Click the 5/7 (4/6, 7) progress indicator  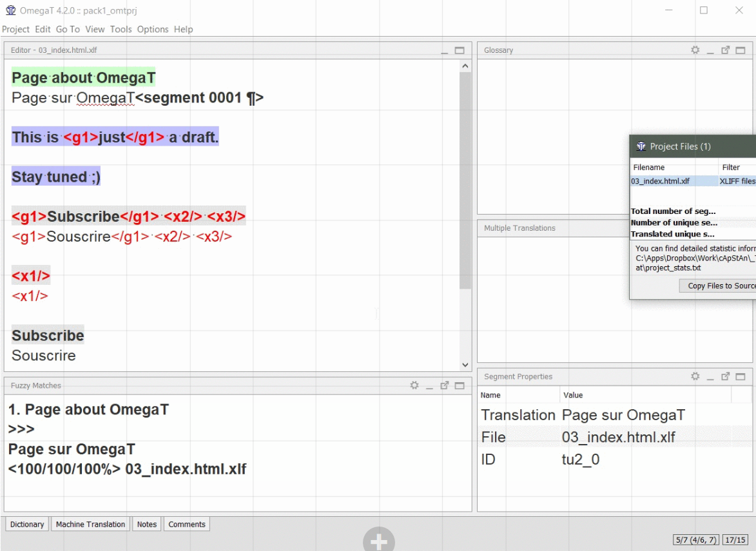point(695,540)
